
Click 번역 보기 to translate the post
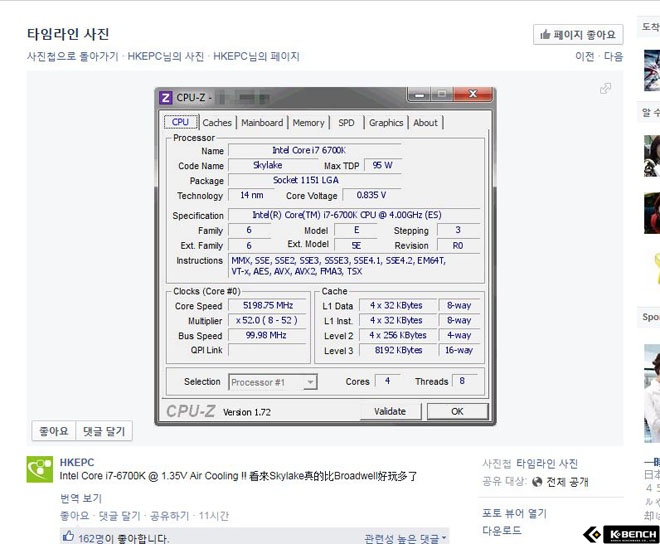pos(81,499)
